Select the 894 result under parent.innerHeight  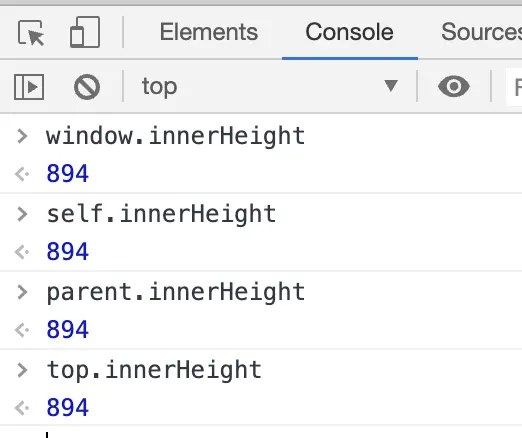tap(68, 330)
